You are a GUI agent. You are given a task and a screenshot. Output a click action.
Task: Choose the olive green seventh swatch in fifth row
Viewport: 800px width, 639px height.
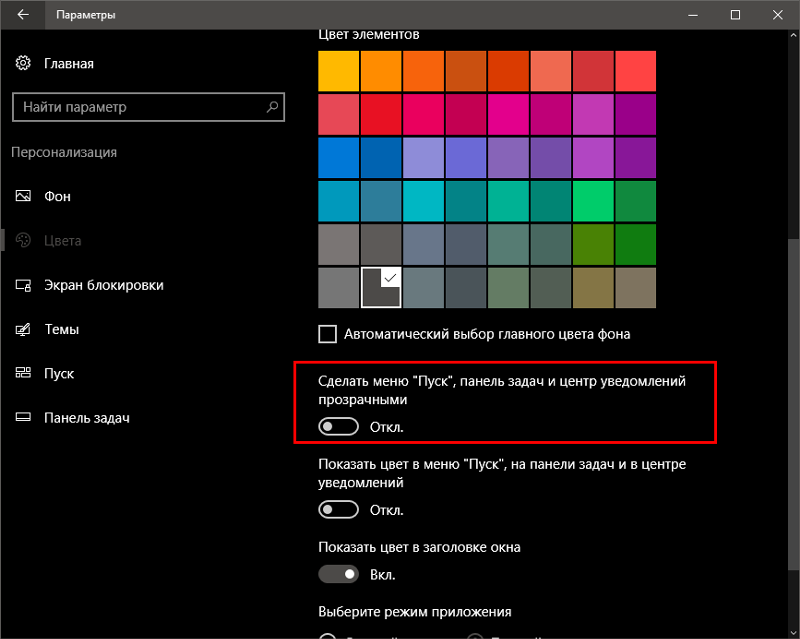(593, 244)
